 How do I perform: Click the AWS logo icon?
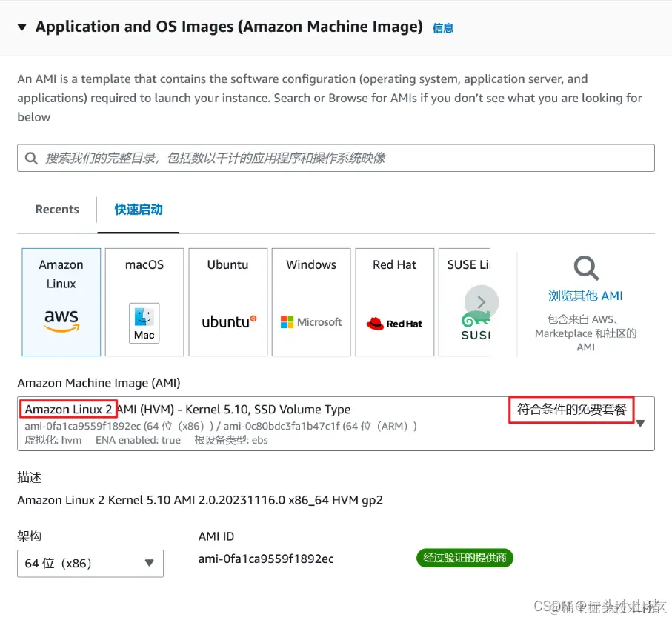[61, 321]
